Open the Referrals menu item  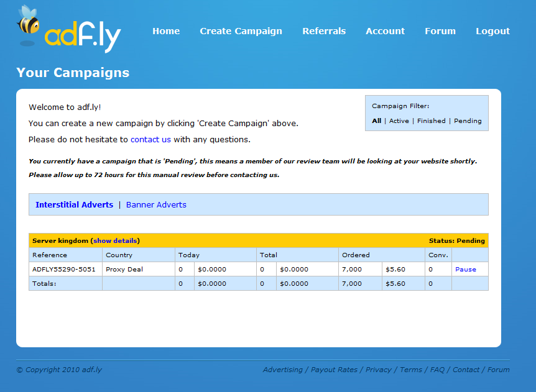[x=324, y=31]
